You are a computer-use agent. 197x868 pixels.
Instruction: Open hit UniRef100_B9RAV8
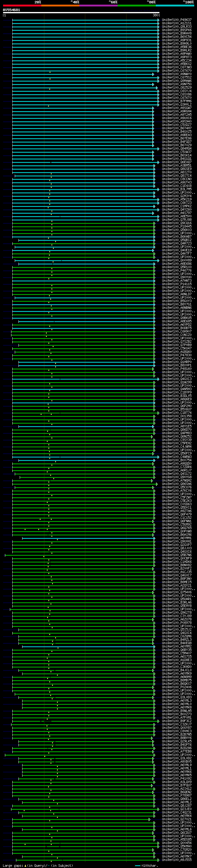click(x=177, y=33)
